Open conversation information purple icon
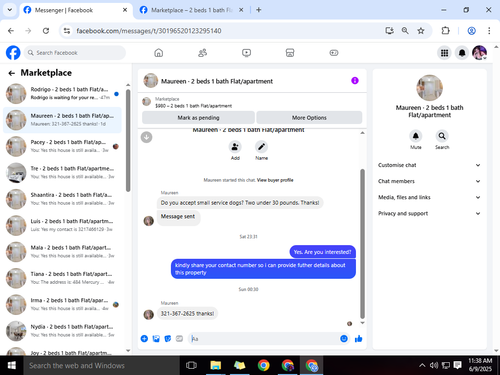500x375 pixels. pos(355,81)
